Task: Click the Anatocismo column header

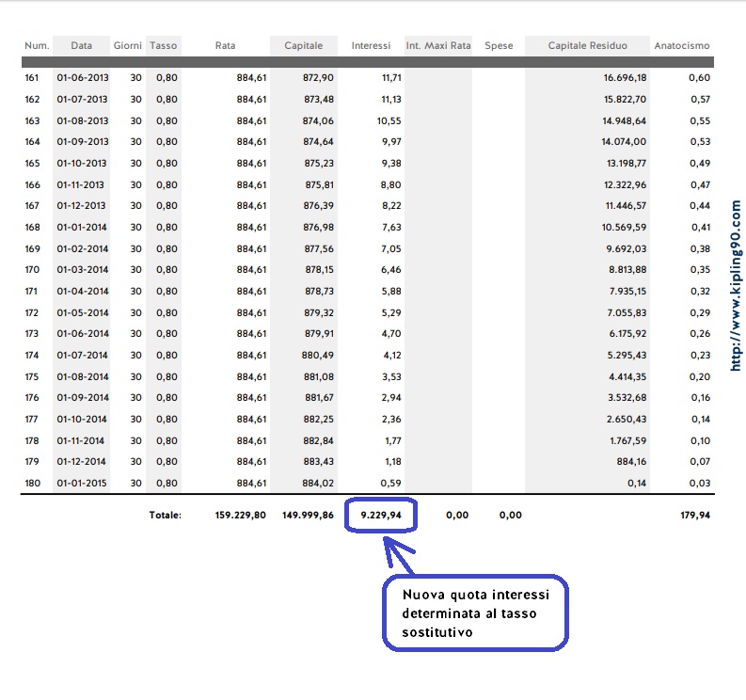Action: coord(682,46)
